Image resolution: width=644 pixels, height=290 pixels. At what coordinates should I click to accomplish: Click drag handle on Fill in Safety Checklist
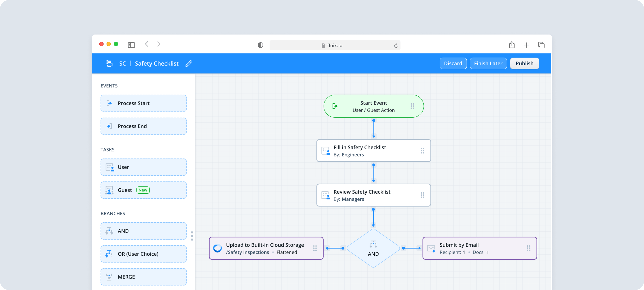(422, 151)
